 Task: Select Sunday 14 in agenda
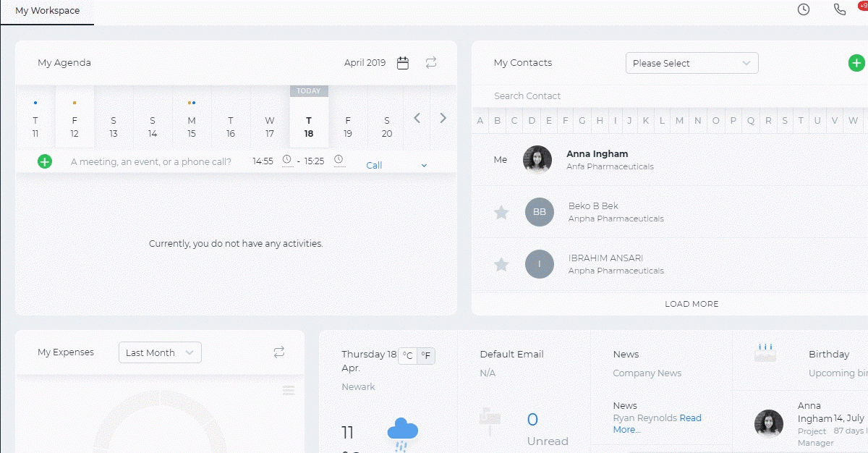[153, 117]
